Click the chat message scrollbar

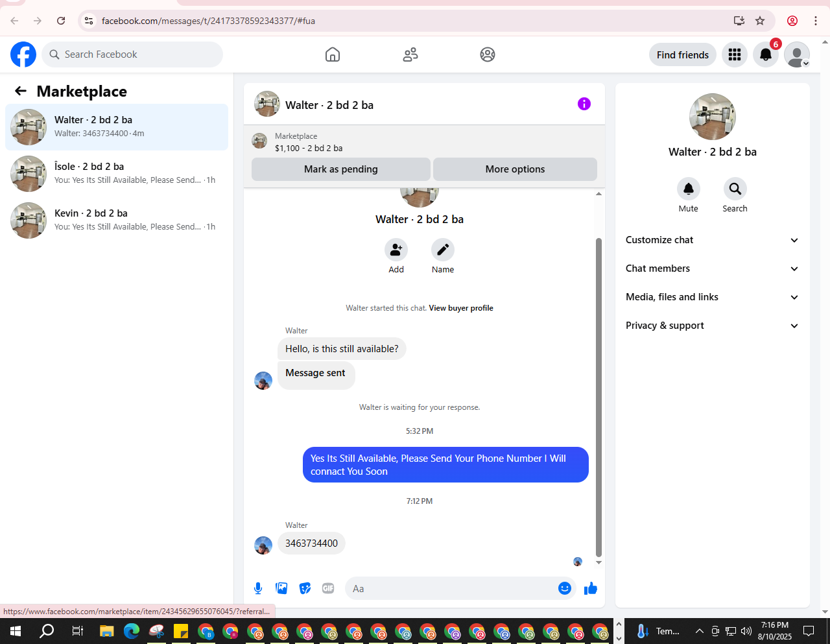point(599,396)
